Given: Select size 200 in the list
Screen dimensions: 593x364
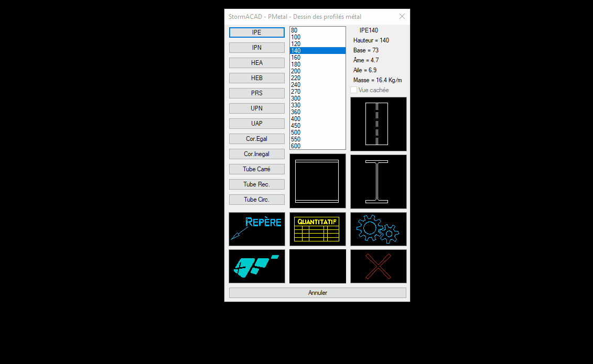Looking at the screenshot, I should 296,71.
